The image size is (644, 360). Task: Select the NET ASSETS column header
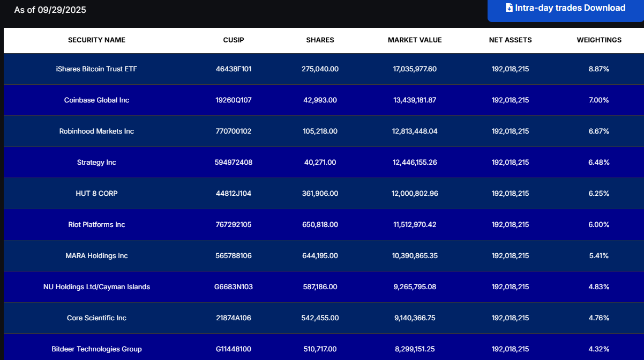click(510, 40)
